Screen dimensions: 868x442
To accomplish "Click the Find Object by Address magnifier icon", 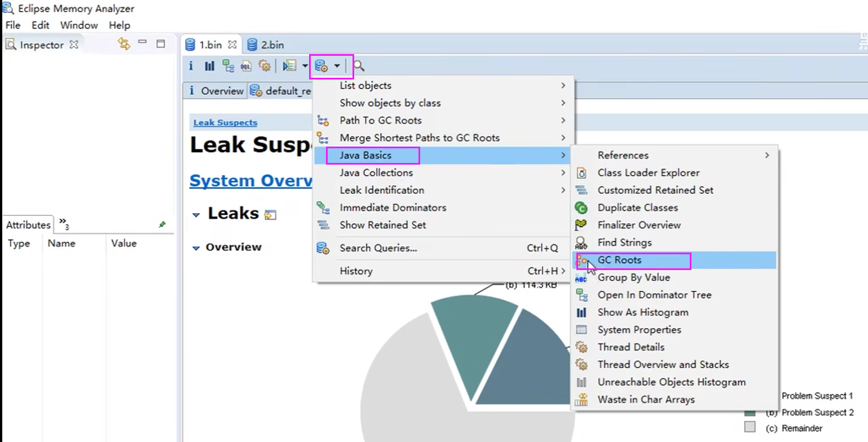I will coord(359,67).
